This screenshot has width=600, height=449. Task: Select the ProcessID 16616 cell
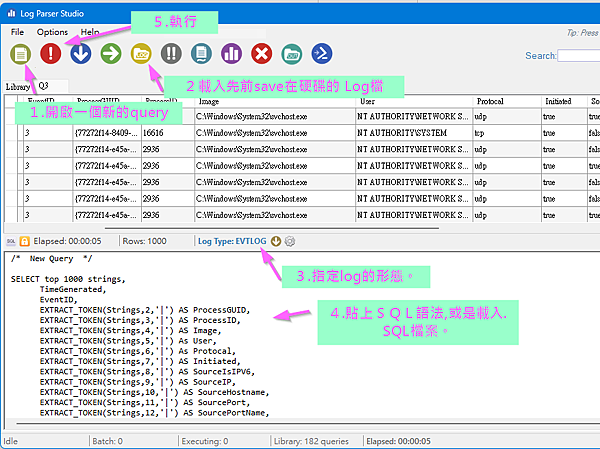168,133
